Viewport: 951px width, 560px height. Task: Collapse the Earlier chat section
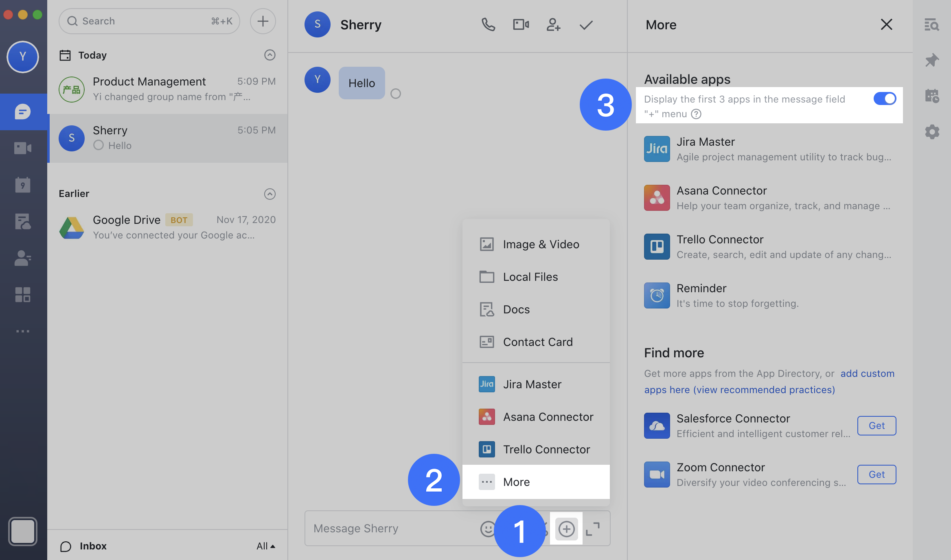270,194
